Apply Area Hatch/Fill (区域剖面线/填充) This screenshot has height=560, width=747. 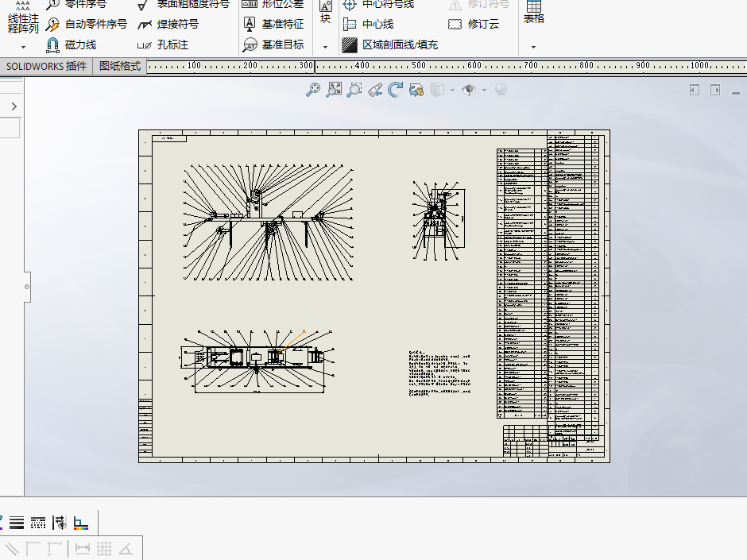pyautogui.click(x=389, y=45)
